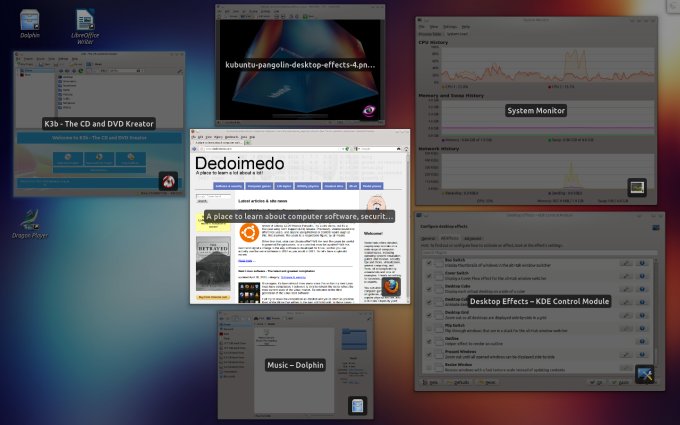Toggle the Cover Switch effect checkbox
The height and width of the screenshot is (425, 680).
pos(428,276)
